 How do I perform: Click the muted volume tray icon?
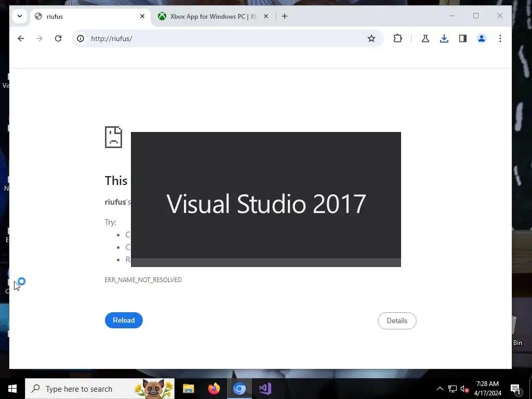(x=464, y=389)
